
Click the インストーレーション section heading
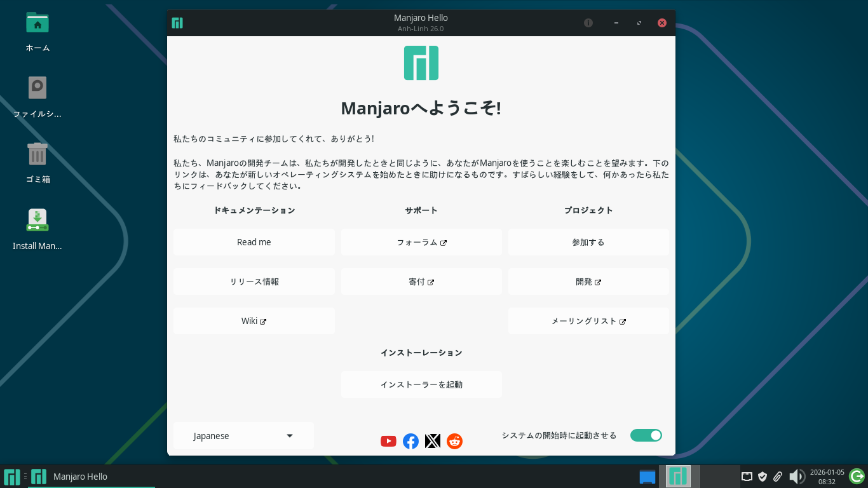pos(421,353)
